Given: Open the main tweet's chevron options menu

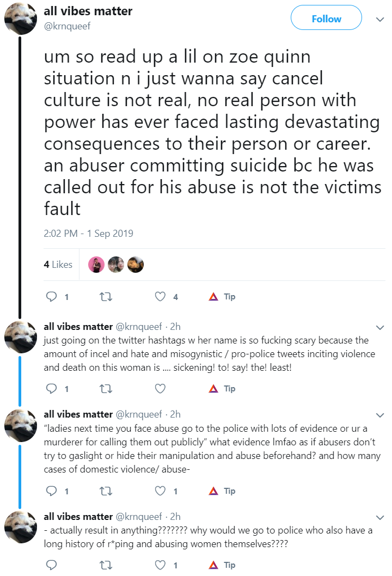Looking at the screenshot, I should click(380, 20).
